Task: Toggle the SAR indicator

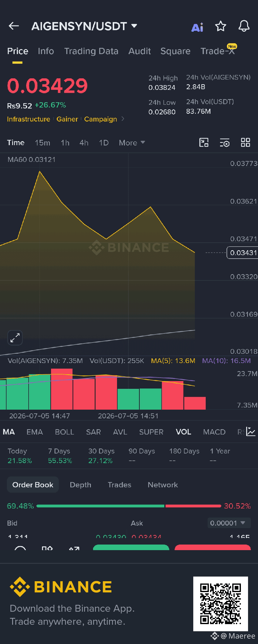Action: 93,432
